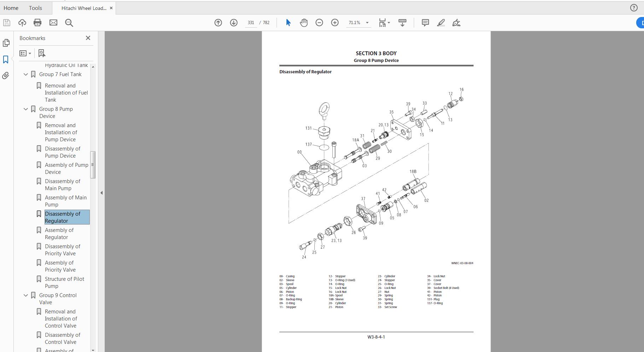Select Disassembly of Regulator bookmark
Image resolution: width=644 pixels, height=352 pixels.
[67, 217]
